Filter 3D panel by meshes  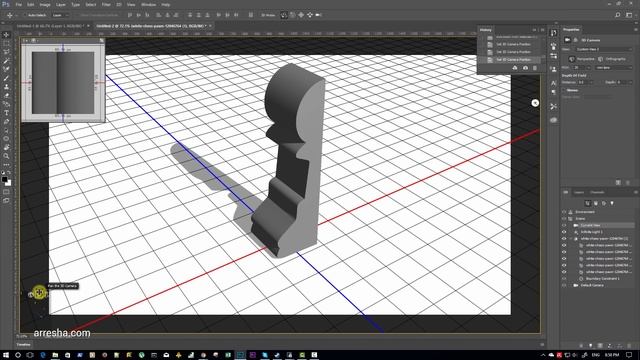pyautogui.click(x=596, y=203)
